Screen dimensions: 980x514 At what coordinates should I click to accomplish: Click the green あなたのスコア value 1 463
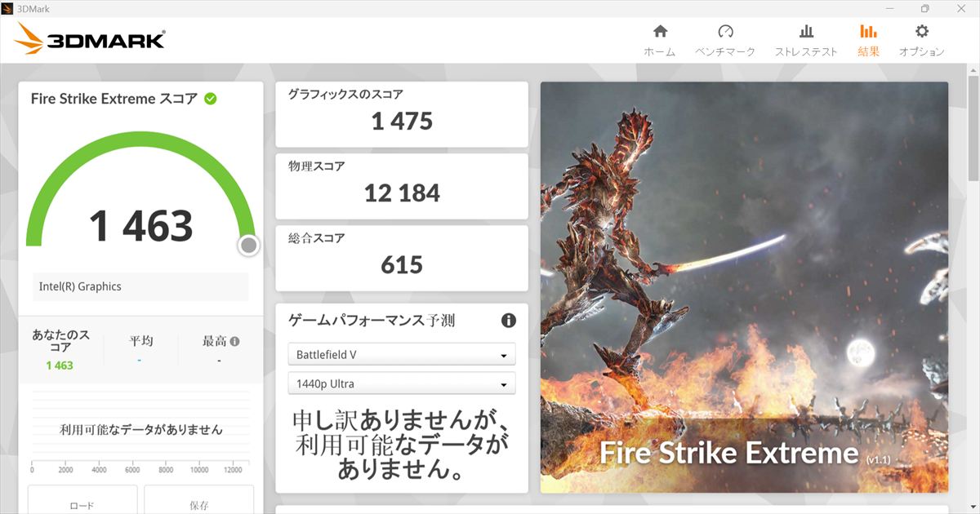(59, 366)
